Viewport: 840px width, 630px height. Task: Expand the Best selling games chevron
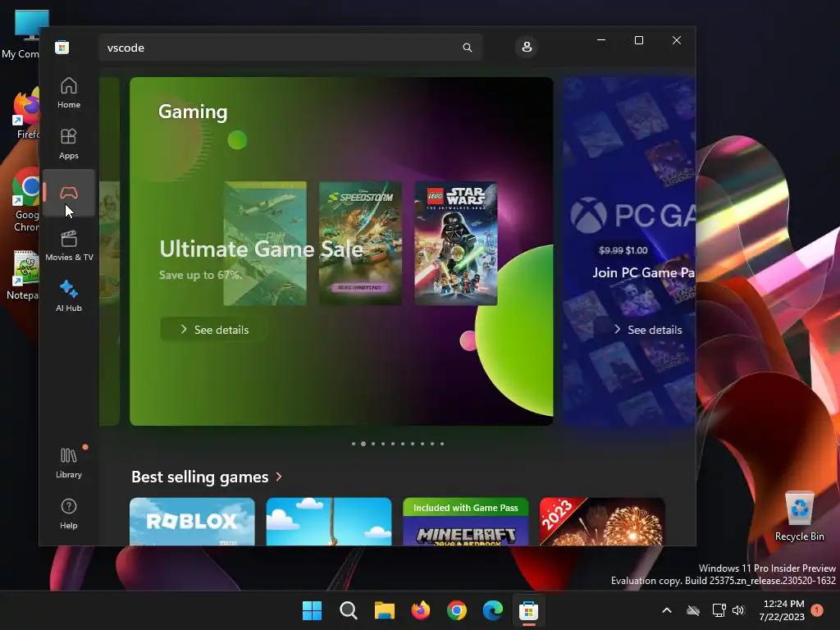pyautogui.click(x=279, y=477)
